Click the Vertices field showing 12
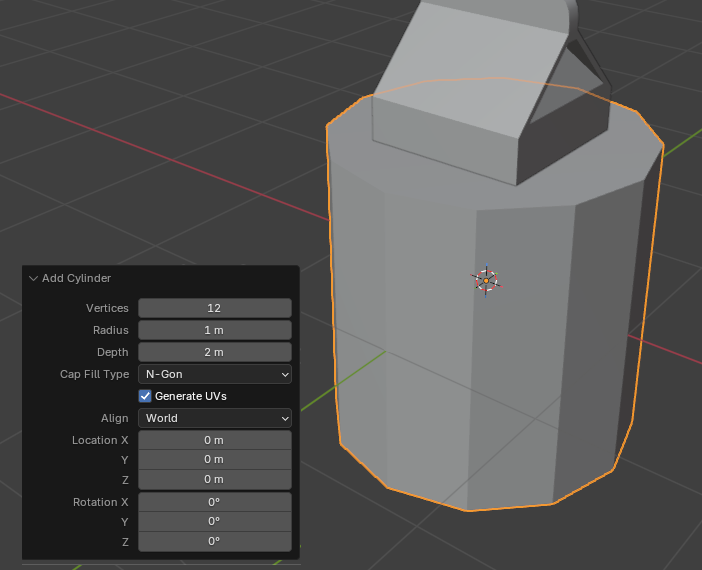The width and height of the screenshot is (702, 570). coord(214,308)
